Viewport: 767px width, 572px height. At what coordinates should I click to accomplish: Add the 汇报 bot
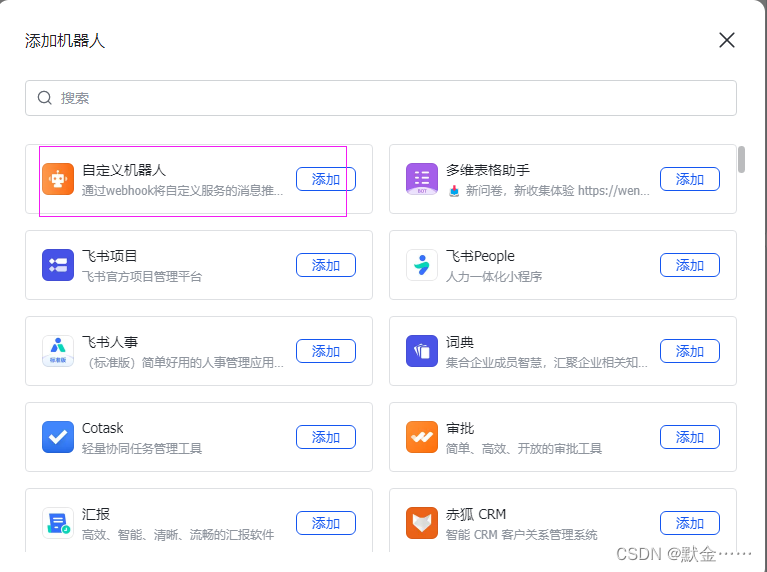(x=326, y=523)
